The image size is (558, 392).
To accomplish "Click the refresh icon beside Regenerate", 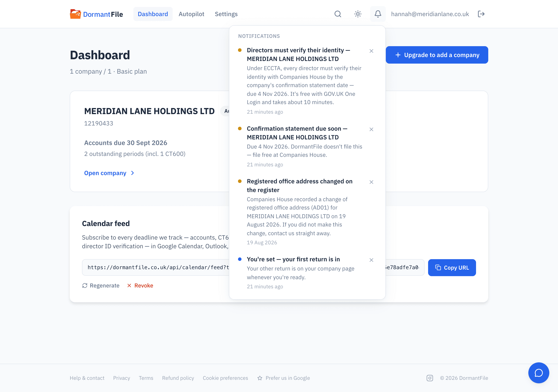I will tap(85, 286).
